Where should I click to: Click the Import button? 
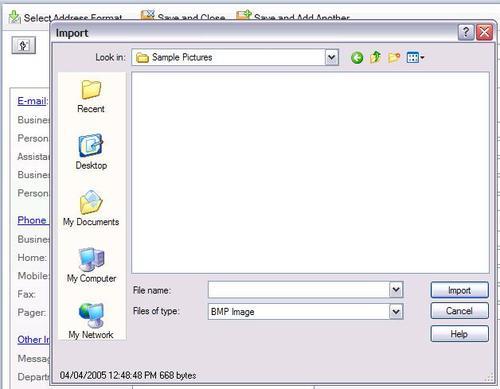(460, 290)
